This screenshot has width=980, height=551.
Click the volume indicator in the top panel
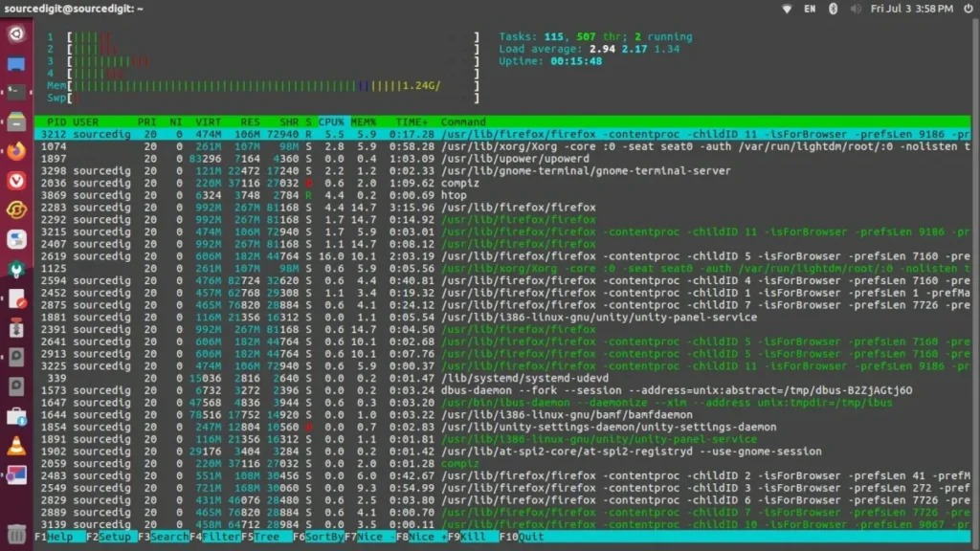[x=857, y=8]
